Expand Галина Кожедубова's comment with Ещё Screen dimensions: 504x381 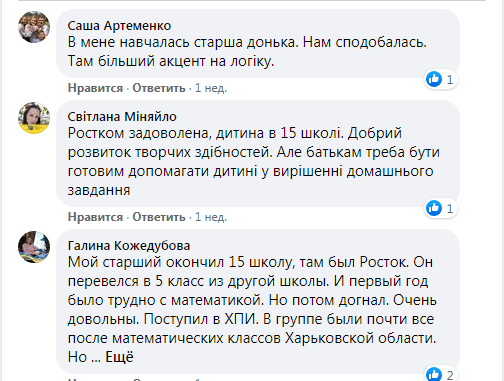119,357
